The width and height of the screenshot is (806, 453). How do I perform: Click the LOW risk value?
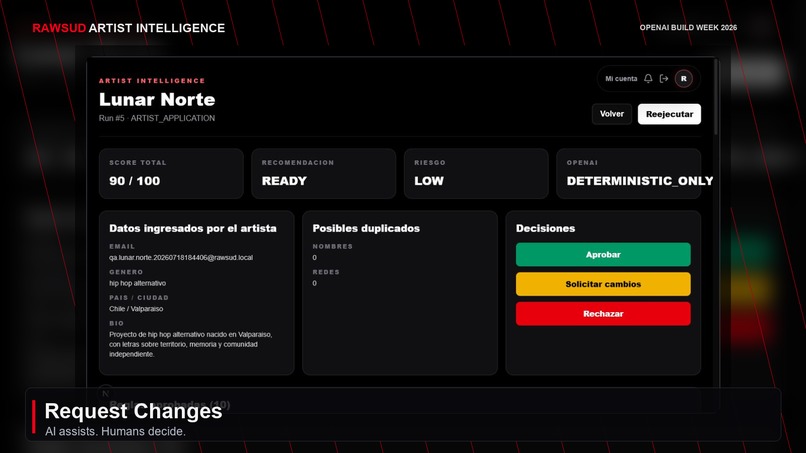point(429,181)
